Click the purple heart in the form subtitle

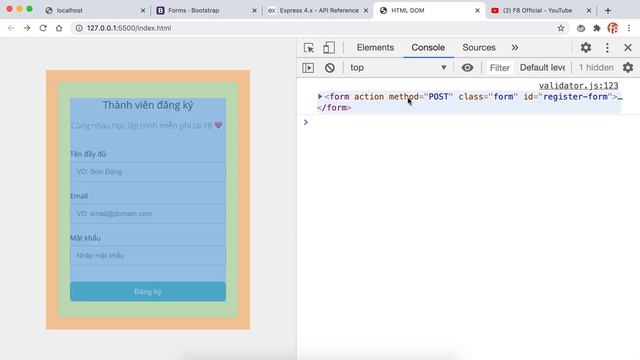coord(218,125)
